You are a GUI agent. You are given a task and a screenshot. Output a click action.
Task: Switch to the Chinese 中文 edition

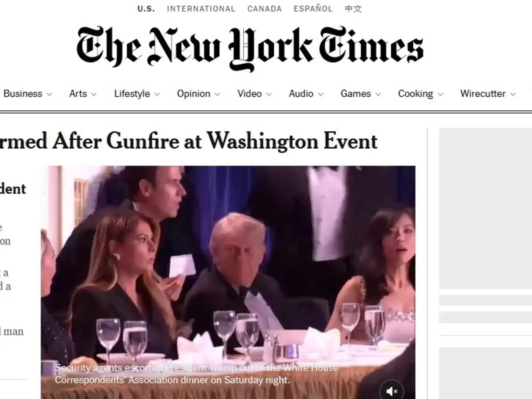point(353,9)
